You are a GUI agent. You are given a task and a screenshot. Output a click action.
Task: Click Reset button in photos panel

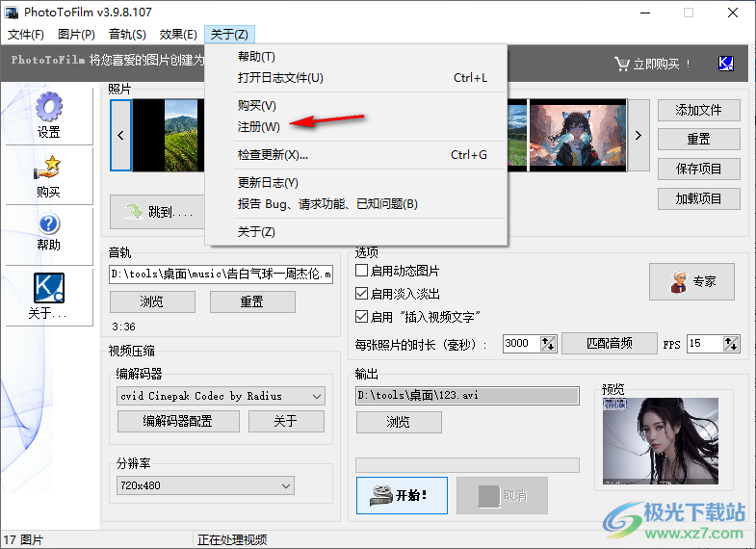pyautogui.click(x=698, y=140)
